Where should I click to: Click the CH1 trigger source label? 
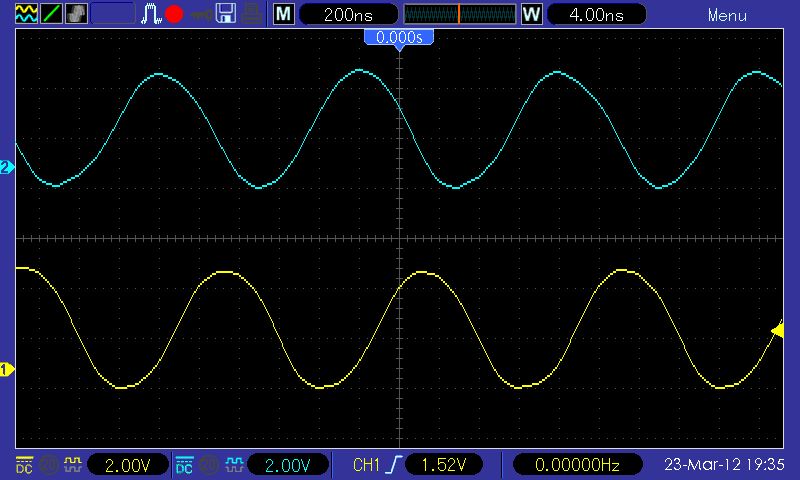tap(366, 465)
